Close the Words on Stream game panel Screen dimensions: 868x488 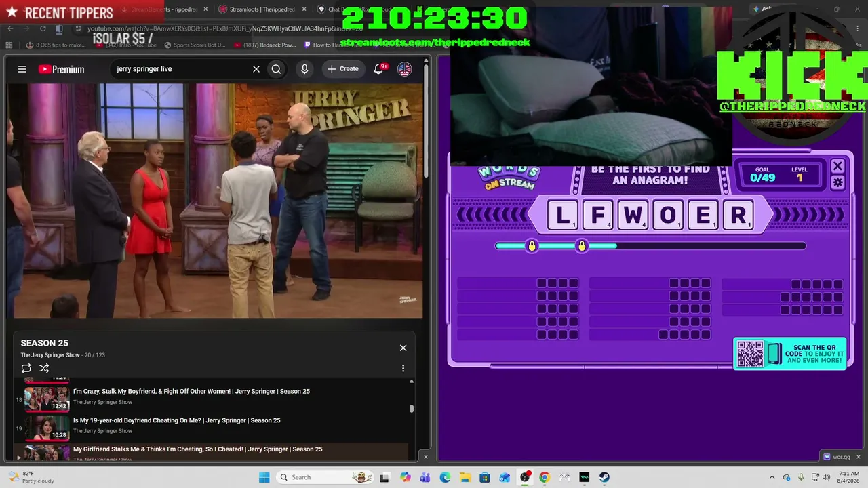pyautogui.click(x=837, y=166)
